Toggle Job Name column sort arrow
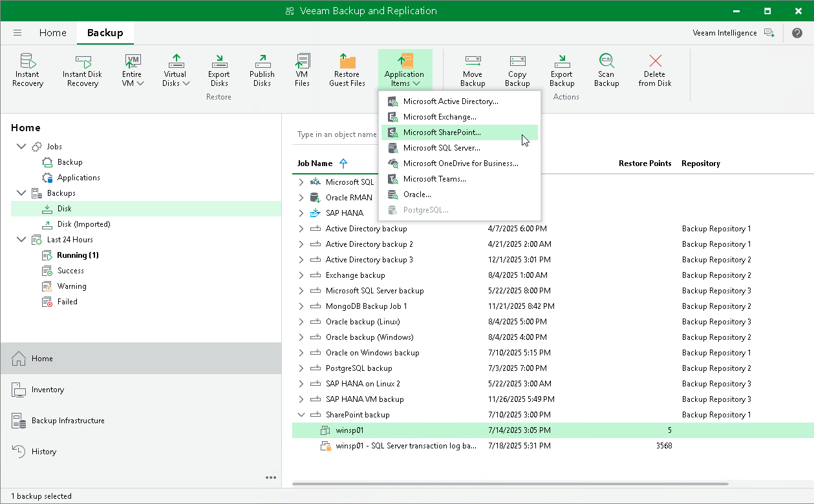The image size is (814, 504). click(343, 163)
